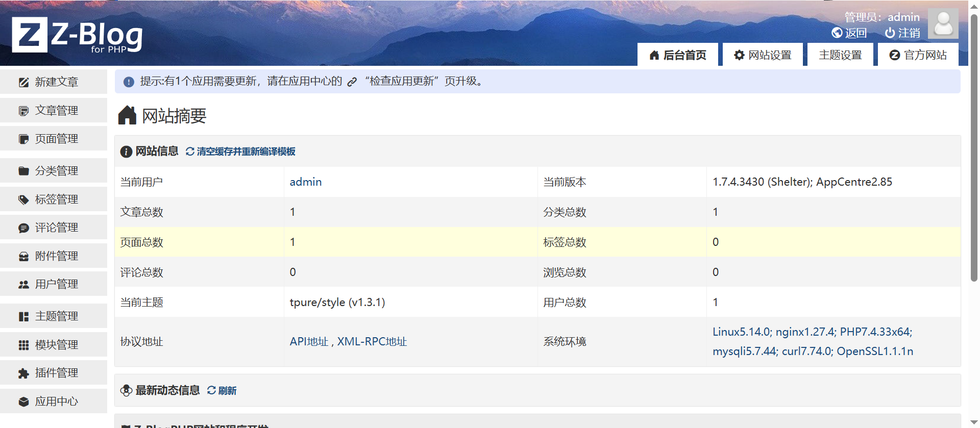Click the 注销 logout link
980x428 pixels.
click(x=909, y=33)
